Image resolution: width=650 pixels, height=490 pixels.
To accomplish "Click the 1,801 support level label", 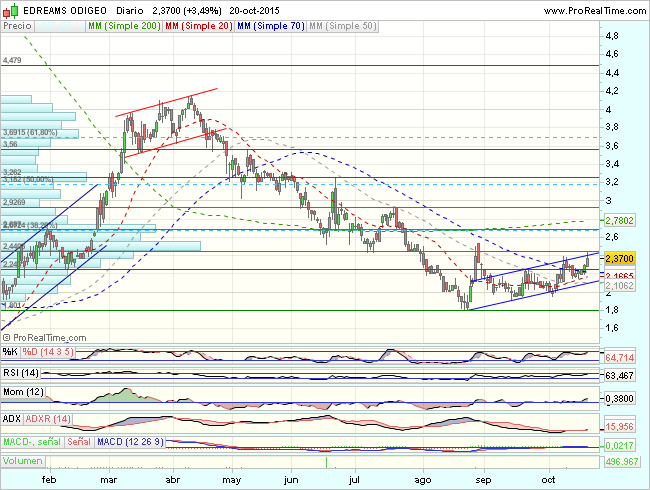I will [12, 305].
